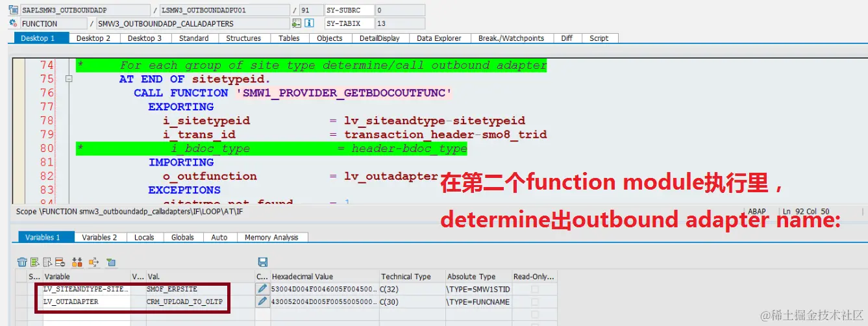Click the LV_OUTADAPTER variable name cell
Image resolution: width=868 pixels, height=326 pixels.
click(86, 301)
